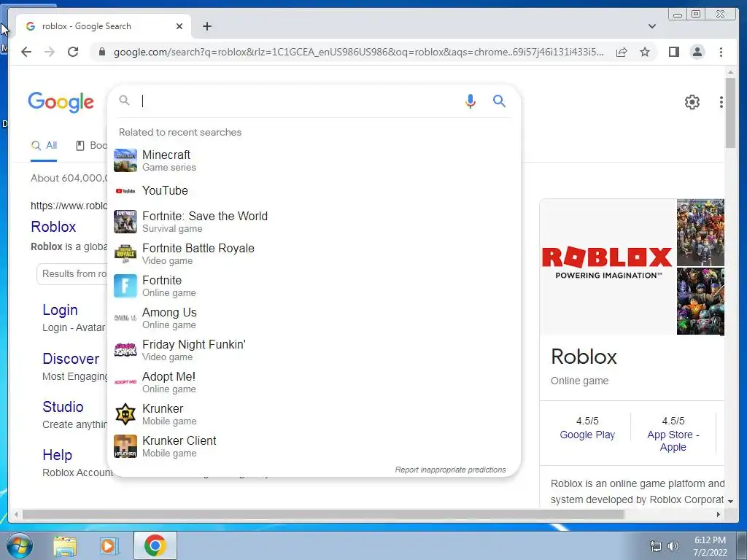This screenshot has width=747, height=560.
Task: Select the Minecraft suggestion
Action: point(314,160)
